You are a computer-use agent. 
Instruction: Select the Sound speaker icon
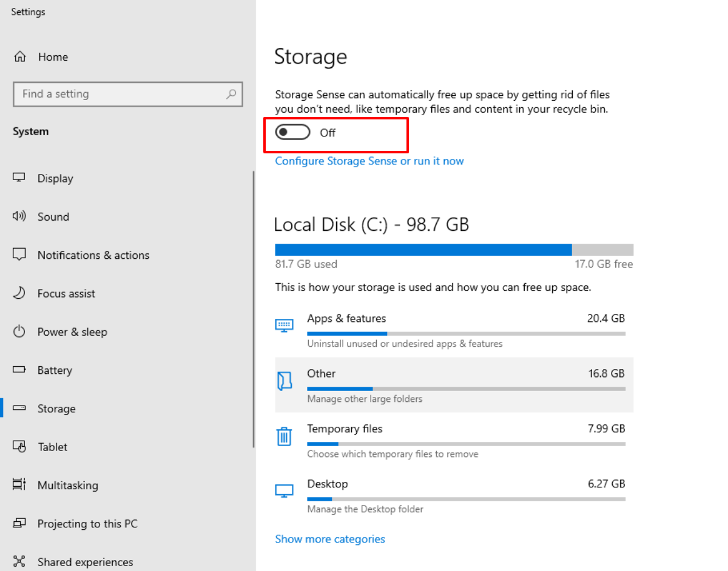20,216
